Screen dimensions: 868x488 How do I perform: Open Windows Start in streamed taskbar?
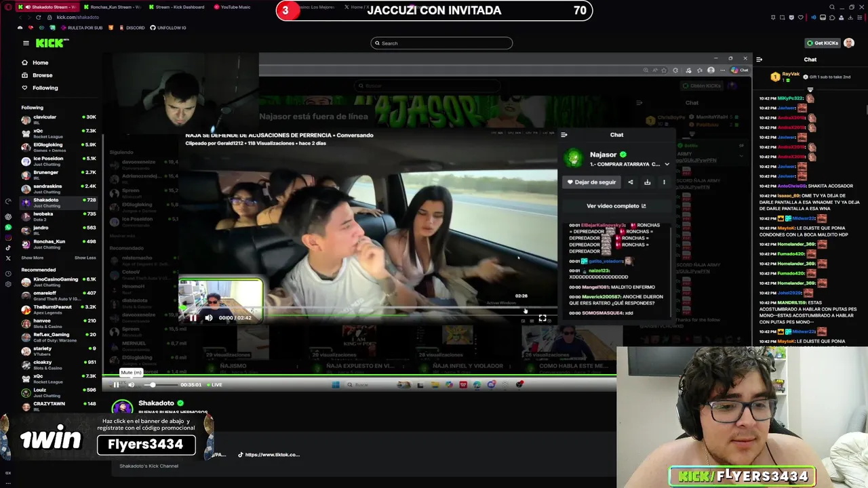(x=335, y=385)
